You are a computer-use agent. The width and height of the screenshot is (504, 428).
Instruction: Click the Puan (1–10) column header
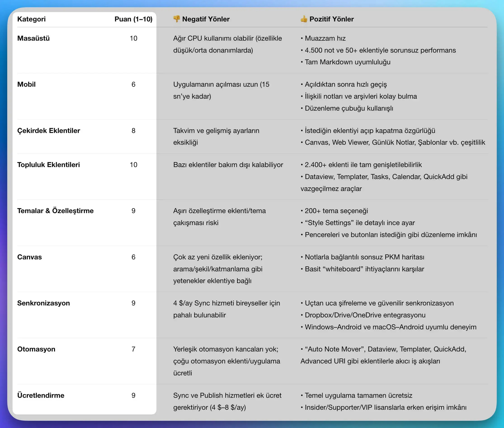(x=133, y=19)
